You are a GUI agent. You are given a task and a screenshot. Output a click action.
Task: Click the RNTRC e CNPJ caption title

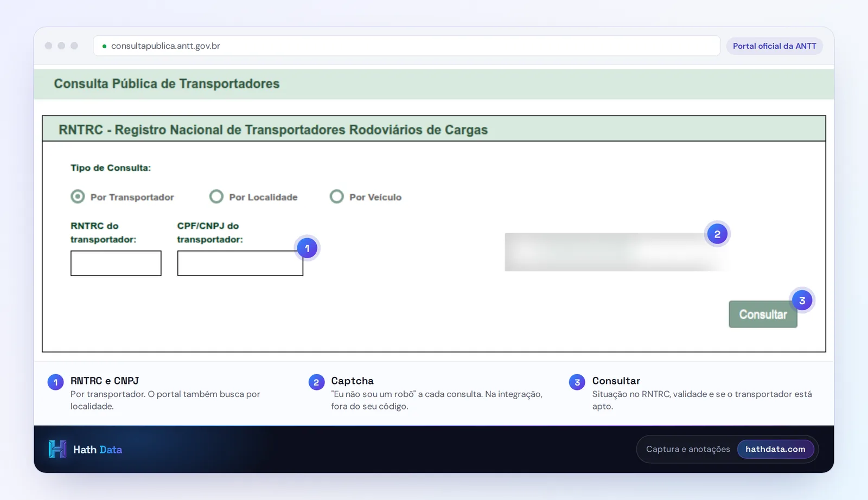click(105, 381)
